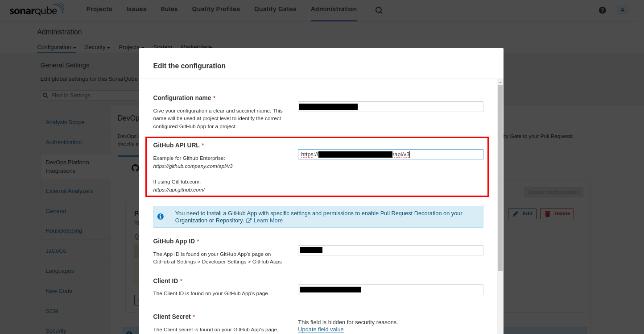Open External Analyzers settings category
Screen dimensions: 644x334
[69, 191]
